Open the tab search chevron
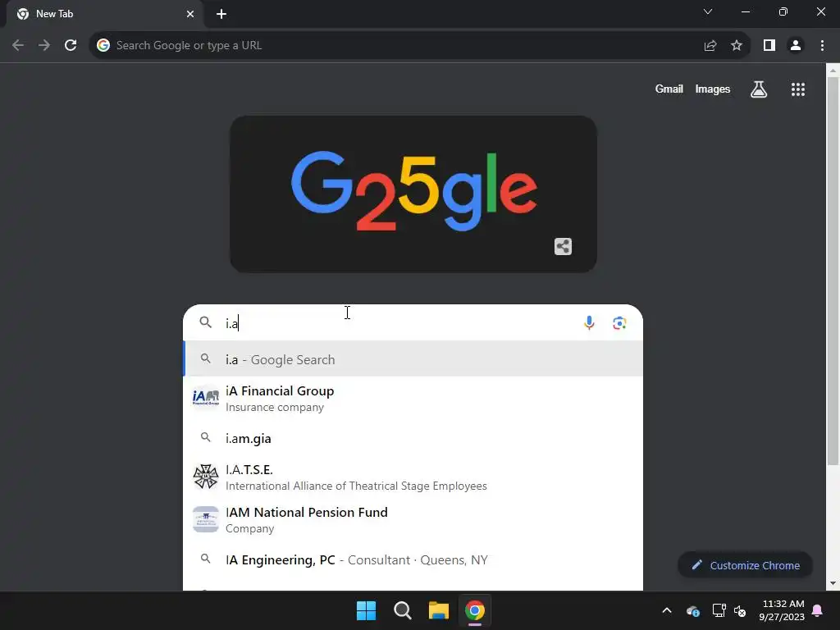Viewport: 840px width, 630px height. point(708,11)
